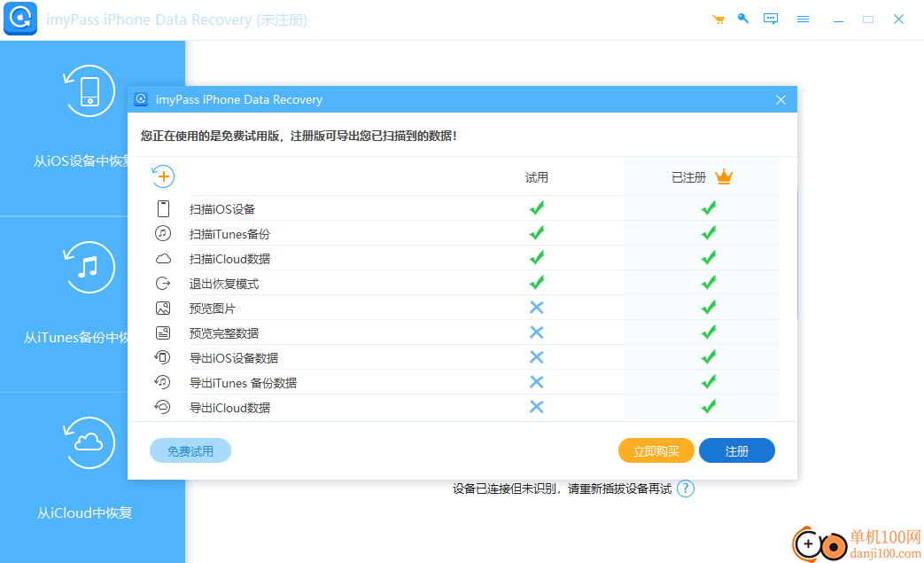Click the 退出恢复模式 row label
924x563 pixels.
(x=224, y=284)
